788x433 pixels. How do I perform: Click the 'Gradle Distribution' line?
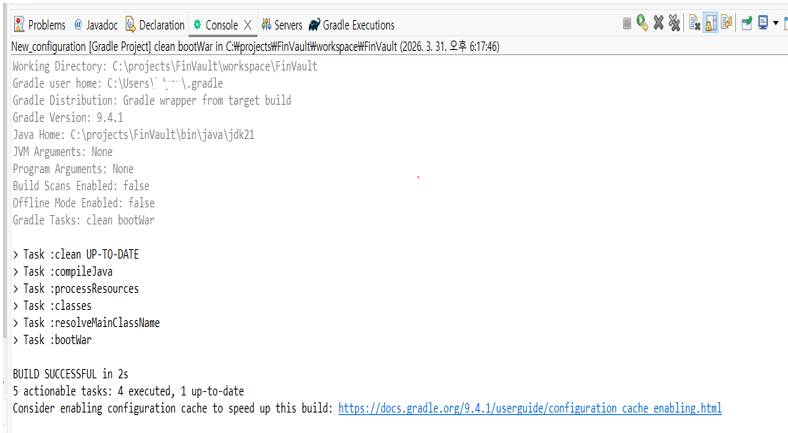click(x=152, y=100)
